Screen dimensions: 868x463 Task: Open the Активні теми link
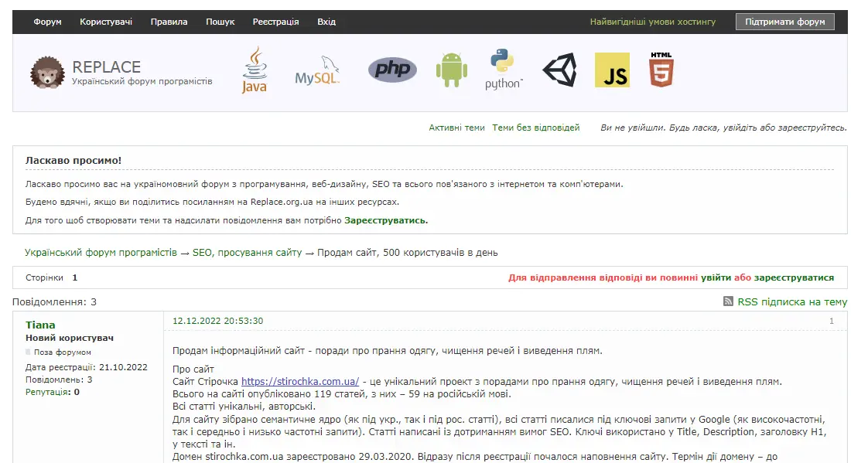(456, 128)
